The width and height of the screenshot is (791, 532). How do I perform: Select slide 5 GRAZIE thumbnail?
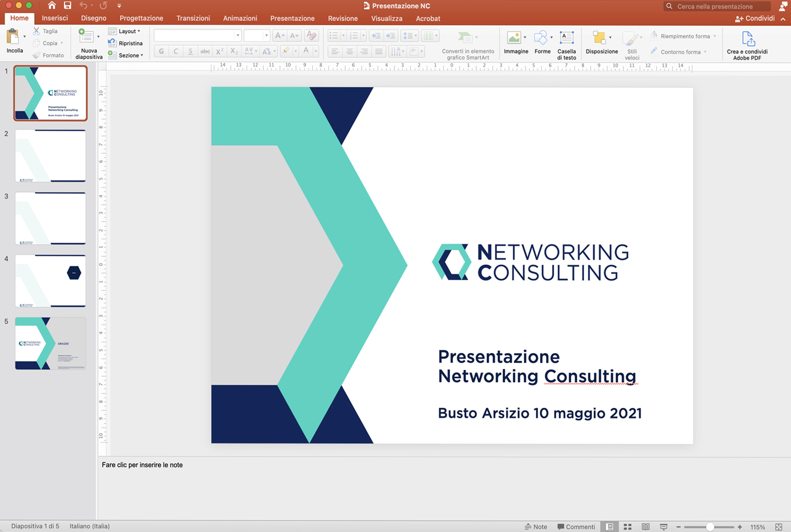click(x=50, y=343)
